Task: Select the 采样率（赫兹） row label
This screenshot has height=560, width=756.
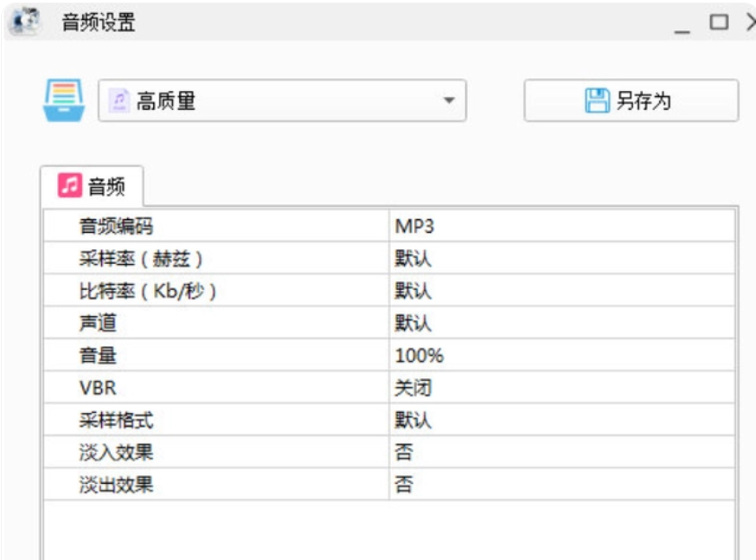Action: (141, 259)
